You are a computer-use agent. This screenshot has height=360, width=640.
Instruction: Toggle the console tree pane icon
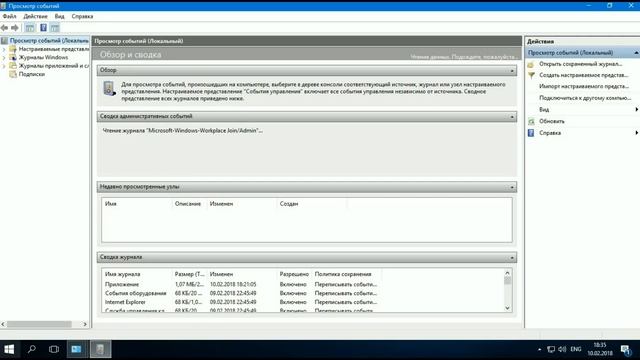tap(30, 28)
